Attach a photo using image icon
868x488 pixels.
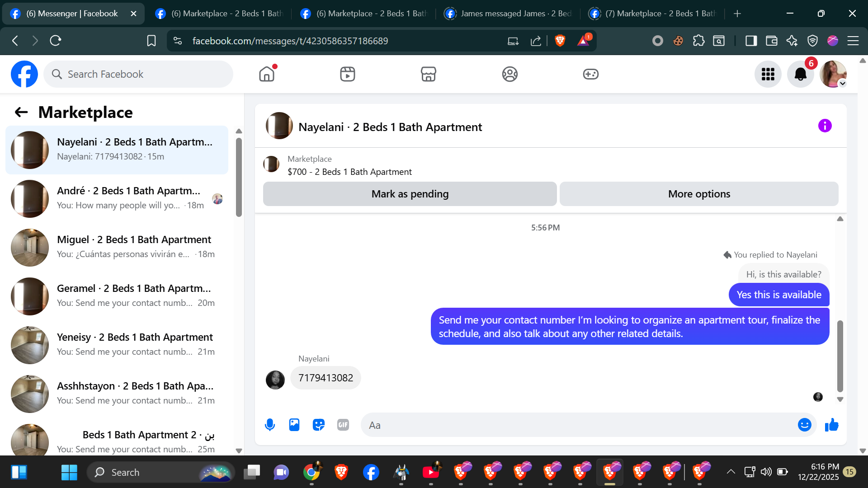[294, 425]
